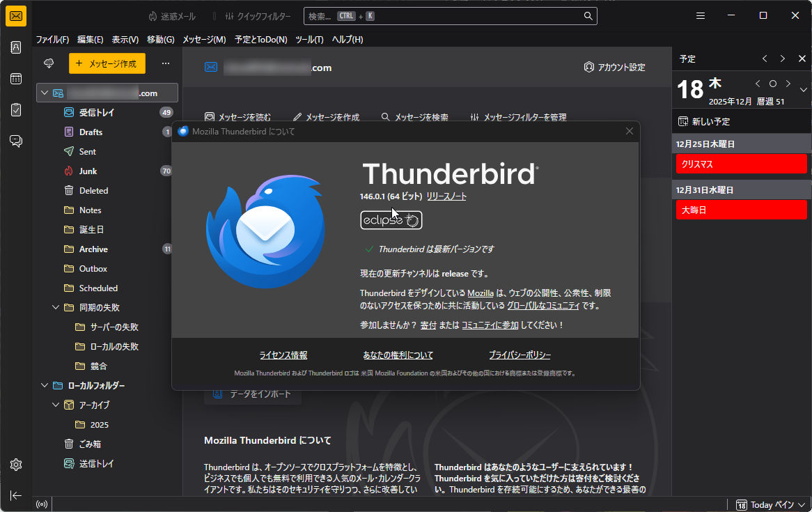Viewport: 812px width, 512px height.
Task: Open the Tasks view from the sidebar
Action: pyautogui.click(x=15, y=109)
